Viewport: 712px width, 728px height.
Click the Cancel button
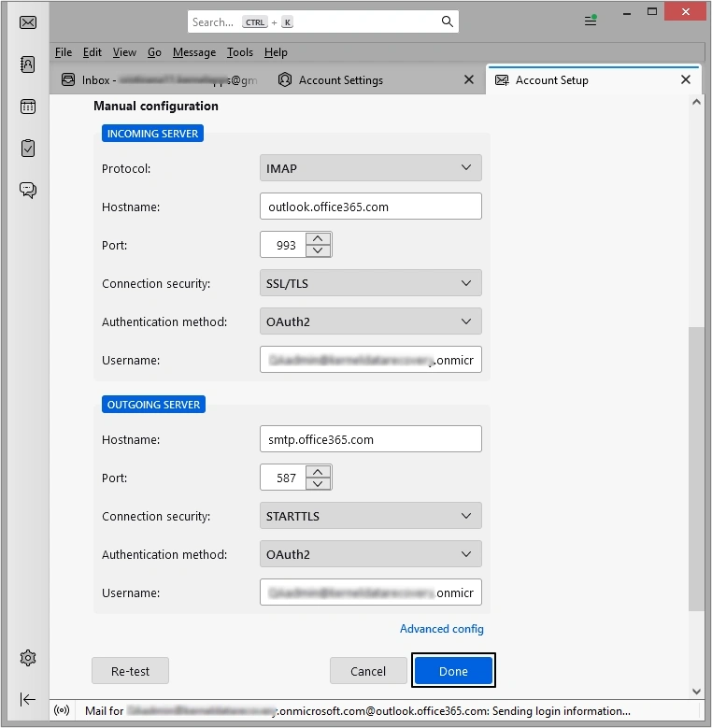point(368,671)
